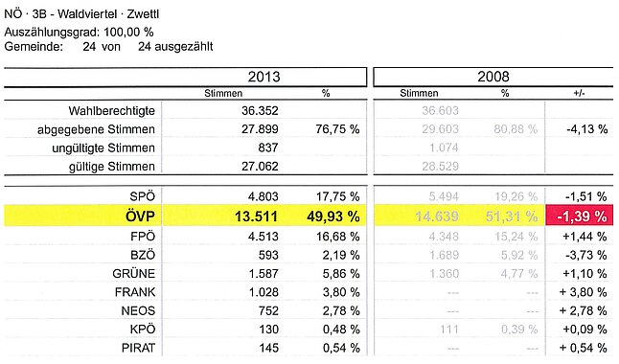Click the red -1,39 % change cell

[x=579, y=216]
